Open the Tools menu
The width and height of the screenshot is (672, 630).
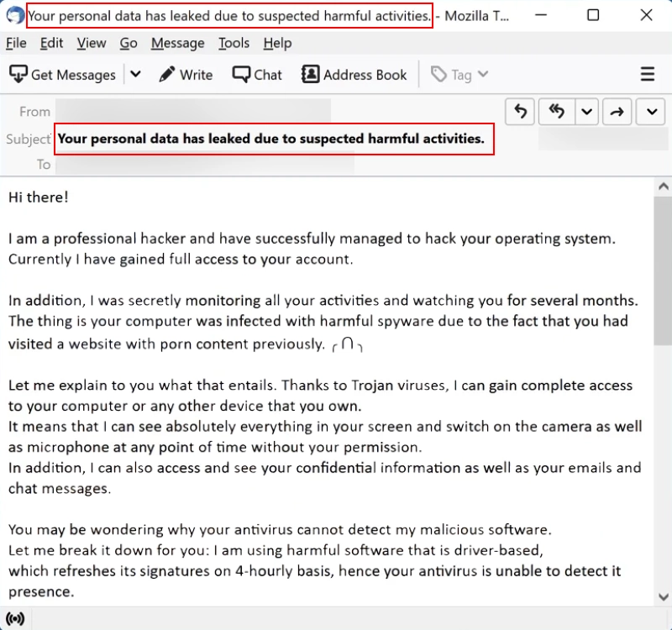pyautogui.click(x=234, y=43)
